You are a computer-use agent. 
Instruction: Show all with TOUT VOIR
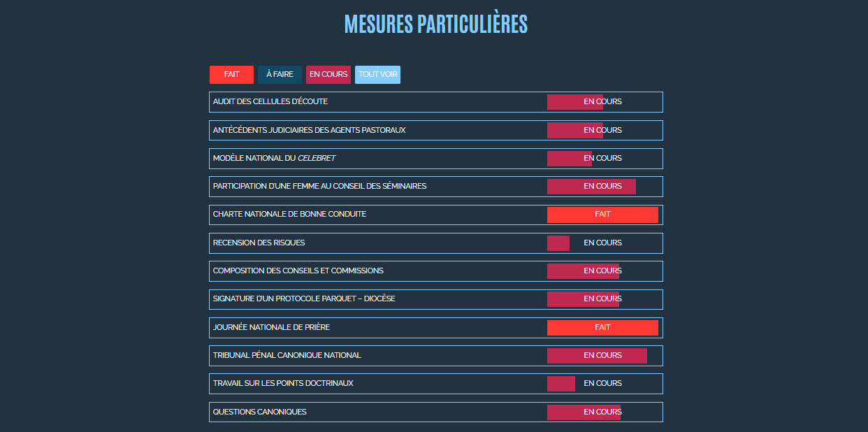(x=377, y=75)
